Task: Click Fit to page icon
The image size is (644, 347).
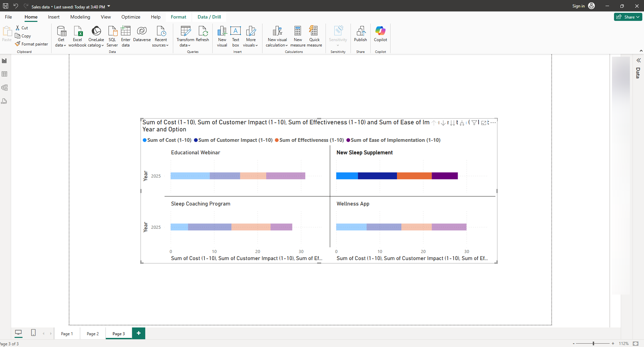Action: pyautogui.click(x=636, y=343)
